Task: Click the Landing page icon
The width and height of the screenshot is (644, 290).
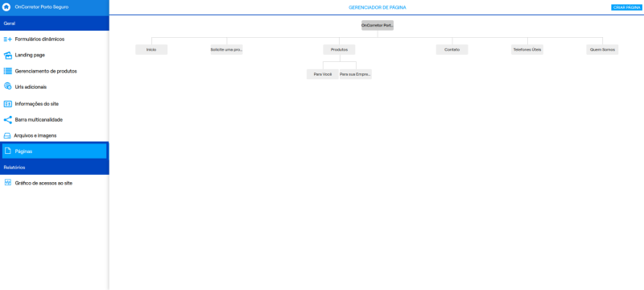Action: (x=7, y=56)
